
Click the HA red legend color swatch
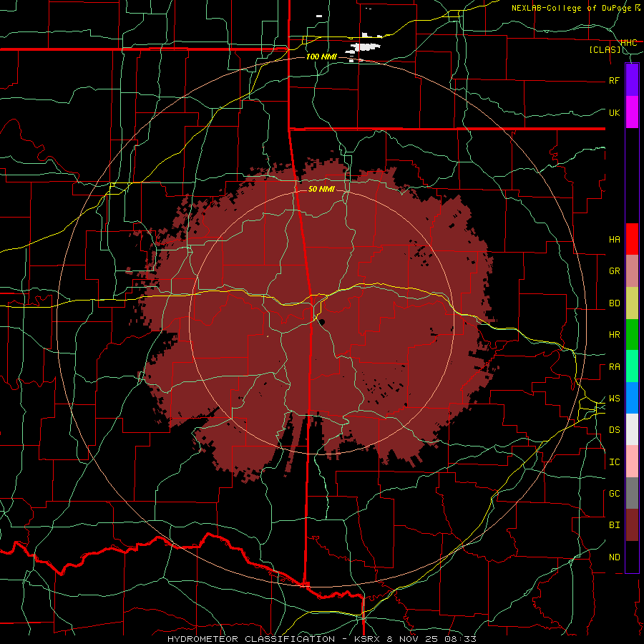tap(632, 239)
